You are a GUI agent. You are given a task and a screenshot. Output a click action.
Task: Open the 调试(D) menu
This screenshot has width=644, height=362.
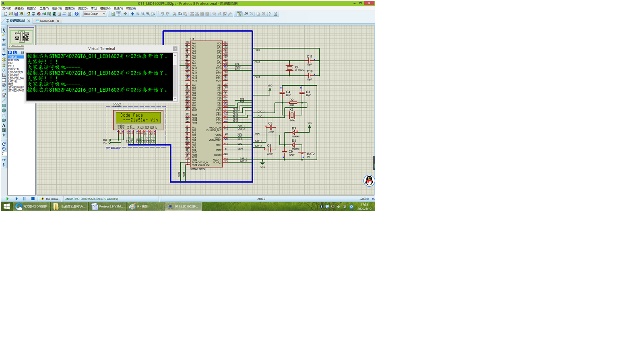coord(83,8)
